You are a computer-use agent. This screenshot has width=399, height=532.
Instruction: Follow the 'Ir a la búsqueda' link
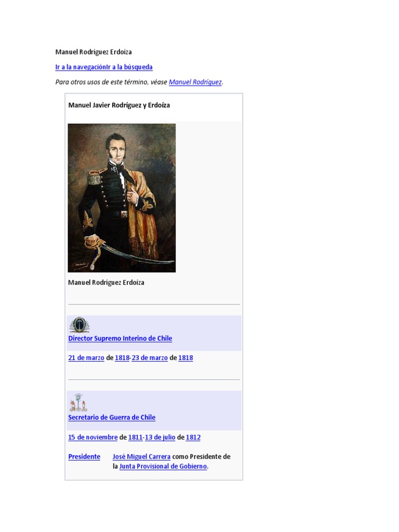[129, 67]
